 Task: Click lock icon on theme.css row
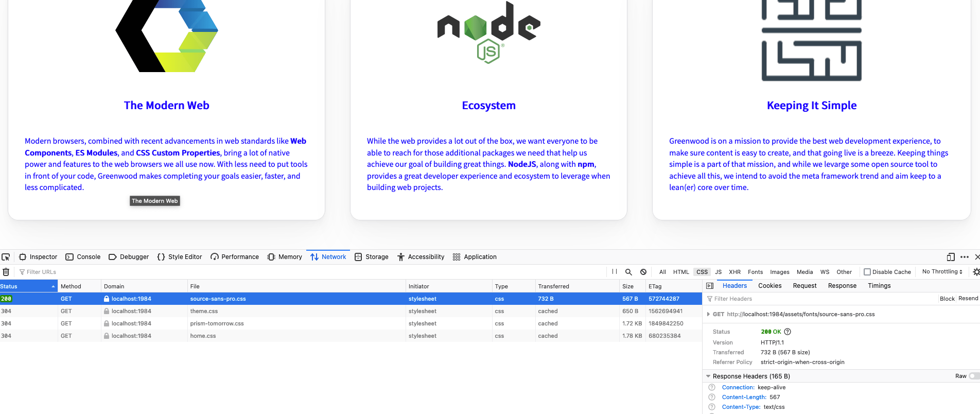click(x=107, y=311)
